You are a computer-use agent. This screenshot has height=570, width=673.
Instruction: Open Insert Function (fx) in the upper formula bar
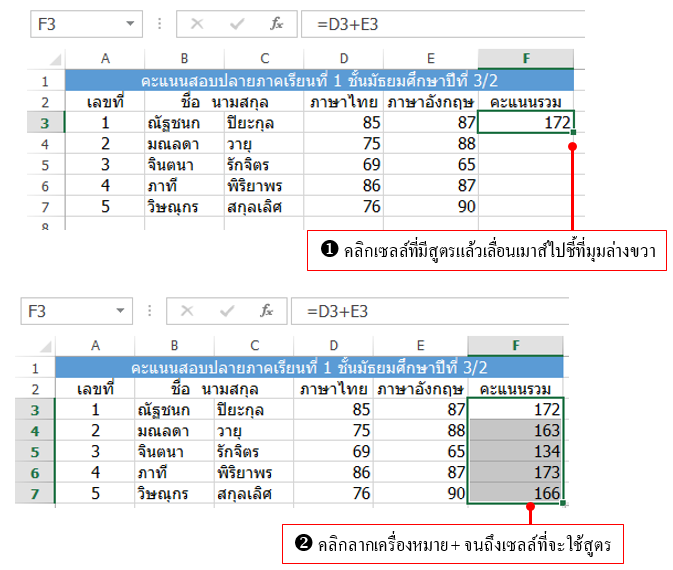point(277,23)
